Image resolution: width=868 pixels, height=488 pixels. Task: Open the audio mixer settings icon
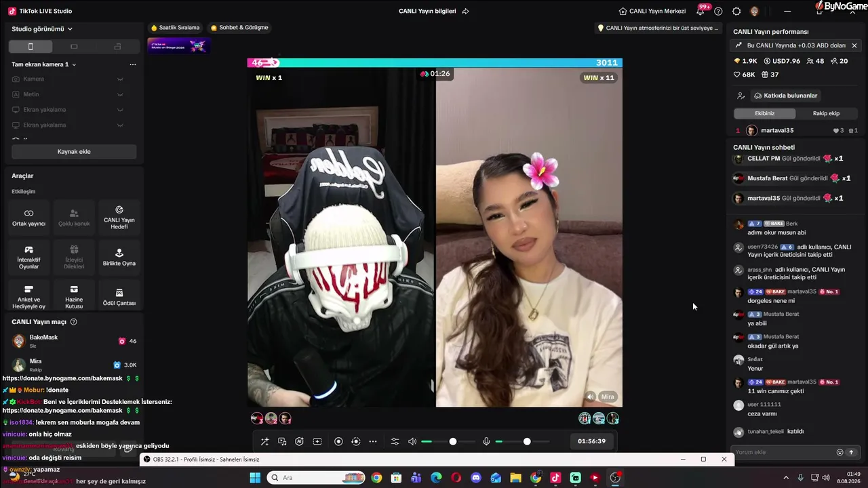click(x=395, y=442)
